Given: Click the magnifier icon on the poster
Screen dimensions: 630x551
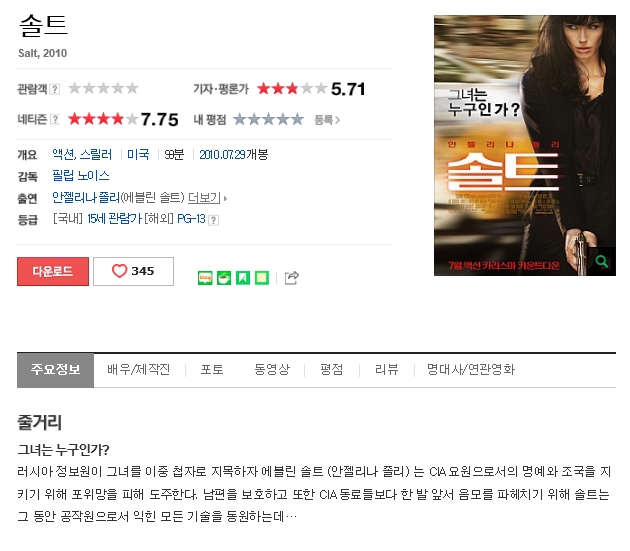Looking at the screenshot, I should coord(601,262).
